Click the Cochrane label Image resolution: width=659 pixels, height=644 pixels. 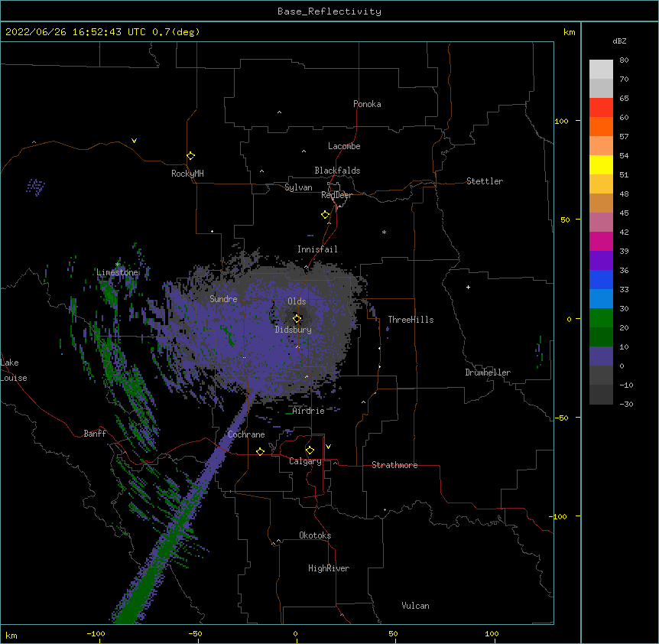246,434
